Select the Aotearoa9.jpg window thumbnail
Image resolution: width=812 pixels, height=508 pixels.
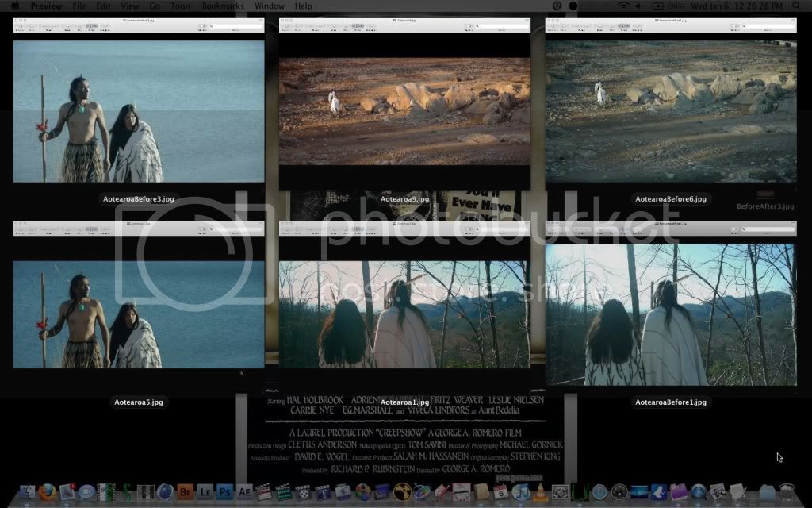[x=404, y=104]
